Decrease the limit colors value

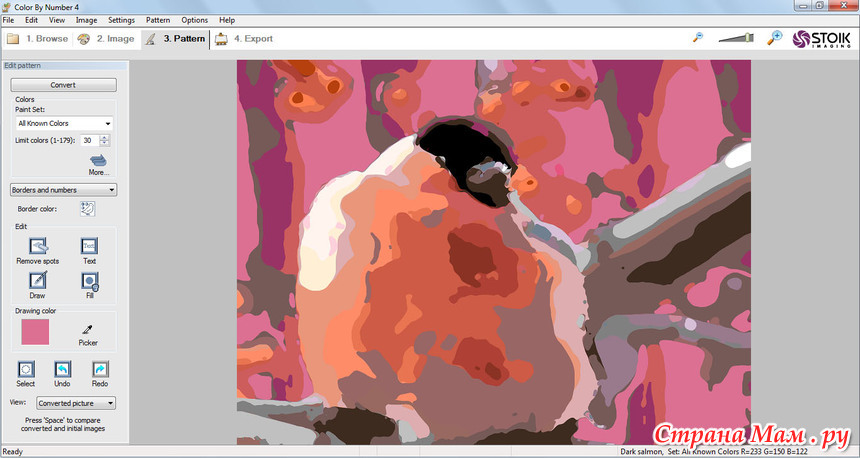coord(105,143)
